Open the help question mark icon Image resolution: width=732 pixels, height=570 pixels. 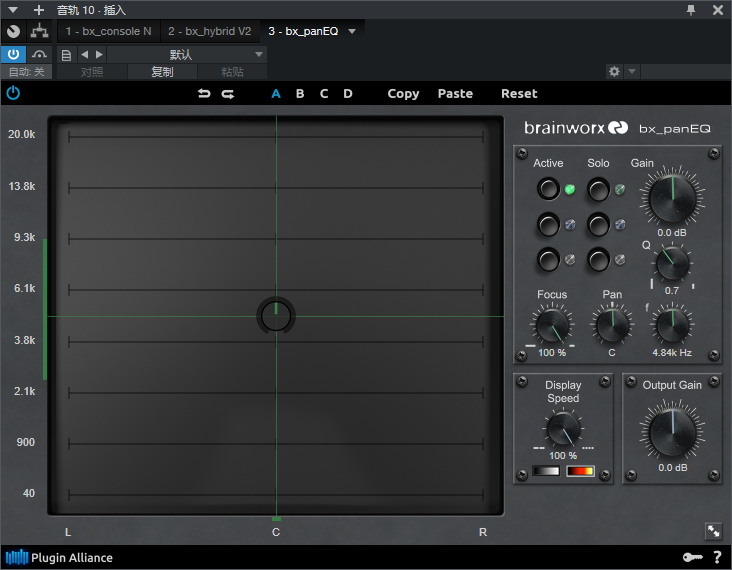[718, 557]
